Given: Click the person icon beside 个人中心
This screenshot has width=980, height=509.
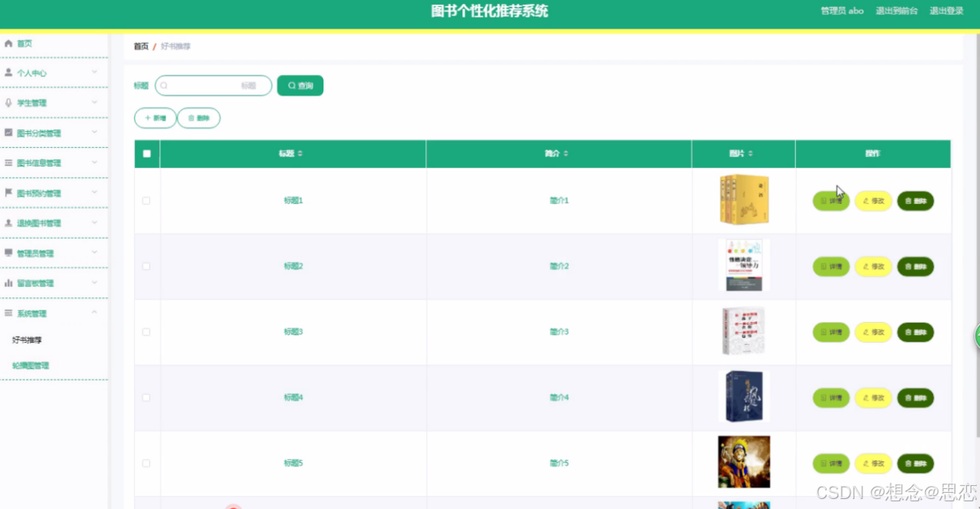Looking at the screenshot, I should 8,73.
